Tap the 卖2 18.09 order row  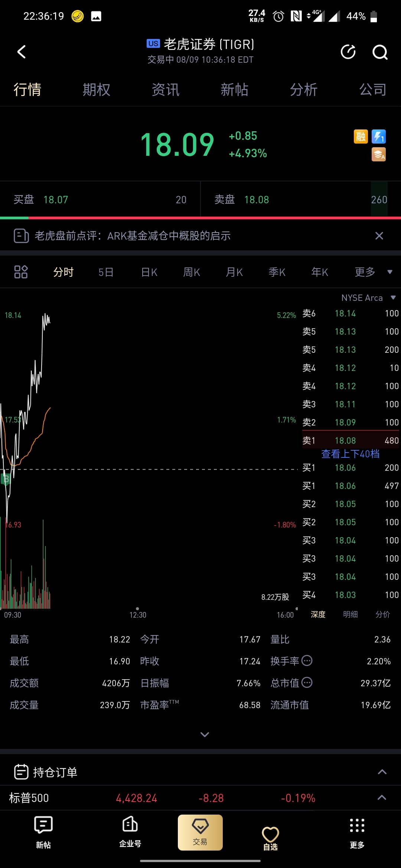tap(351, 422)
